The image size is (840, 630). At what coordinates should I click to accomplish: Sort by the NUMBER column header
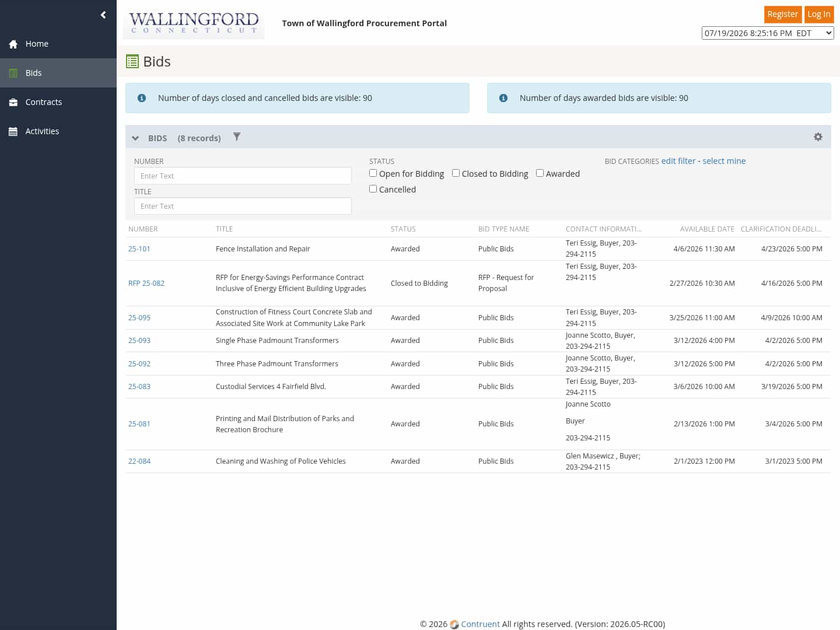[143, 229]
